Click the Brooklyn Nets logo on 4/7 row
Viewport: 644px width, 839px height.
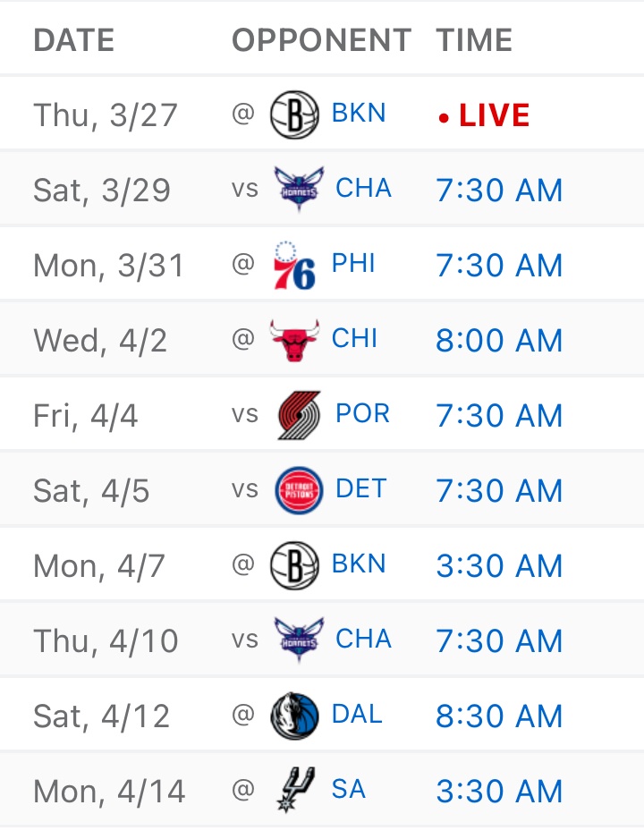click(x=294, y=566)
